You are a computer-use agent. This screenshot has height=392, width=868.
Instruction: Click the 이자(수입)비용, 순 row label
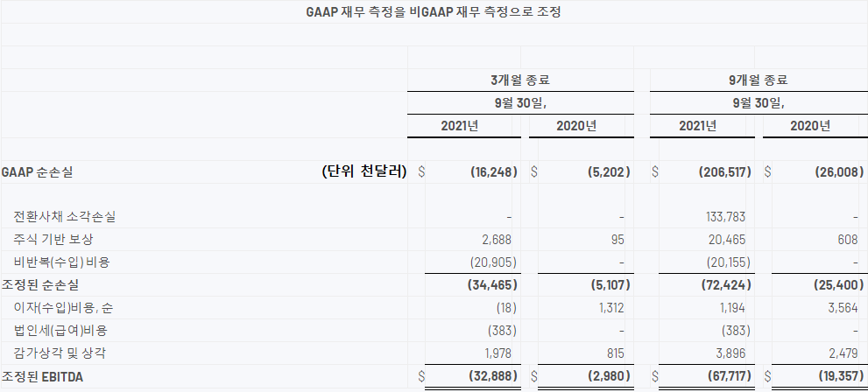coord(64,308)
